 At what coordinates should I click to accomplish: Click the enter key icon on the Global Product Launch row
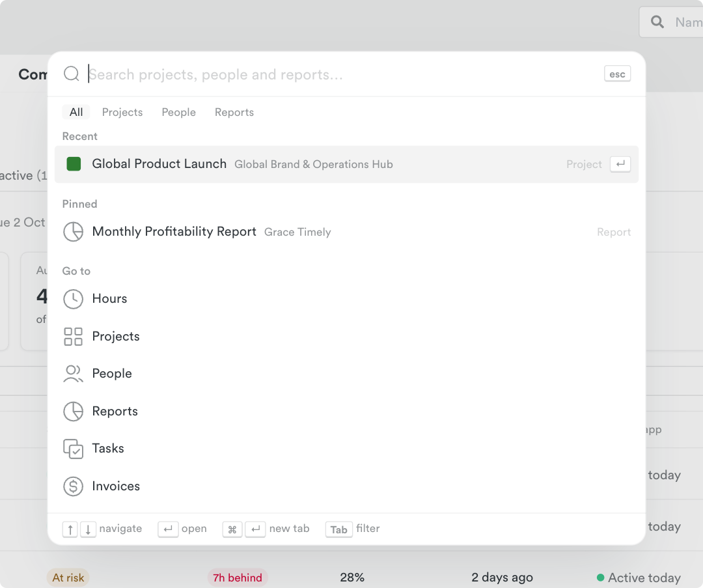tap(620, 164)
